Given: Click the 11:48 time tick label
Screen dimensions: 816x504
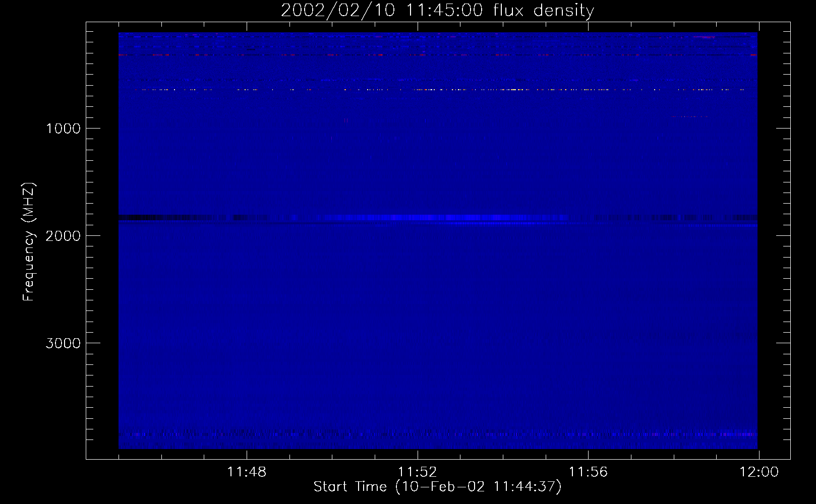Looking at the screenshot, I should (x=247, y=472).
